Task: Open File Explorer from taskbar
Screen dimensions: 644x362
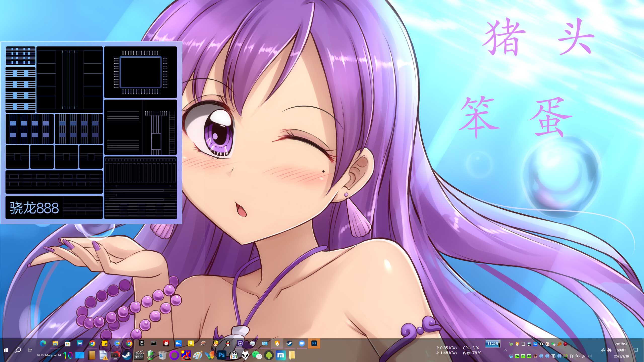Action: 55,343
